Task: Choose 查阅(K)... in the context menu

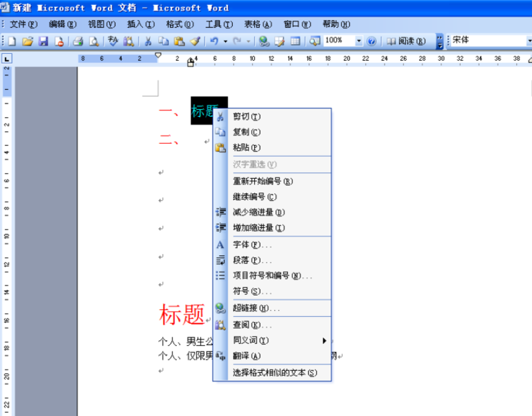Action: [x=272, y=326]
